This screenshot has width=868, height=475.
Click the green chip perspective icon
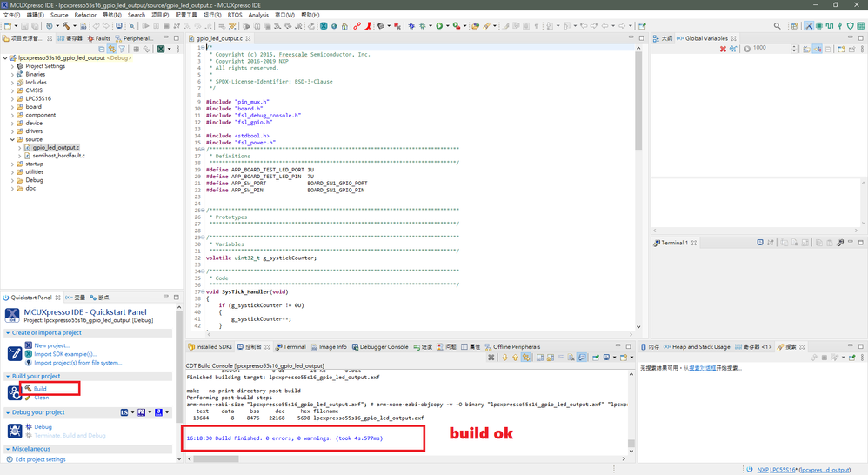(x=818, y=26)
